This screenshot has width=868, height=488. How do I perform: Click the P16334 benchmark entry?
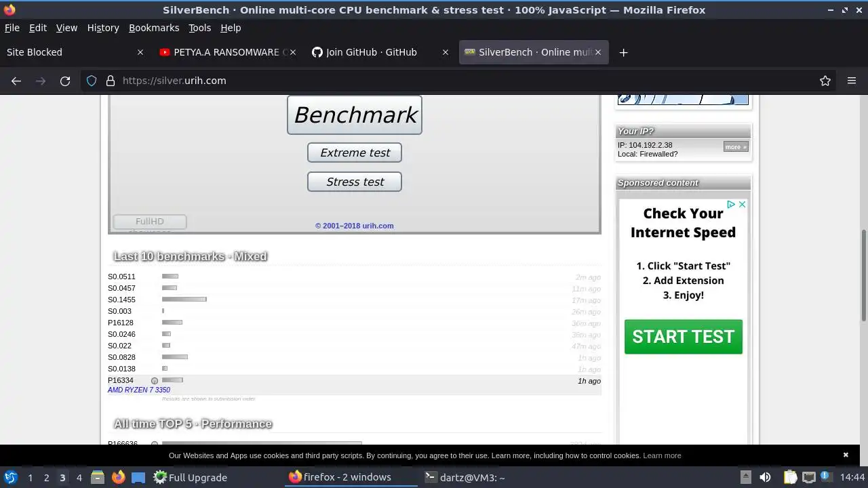[355, 385]
